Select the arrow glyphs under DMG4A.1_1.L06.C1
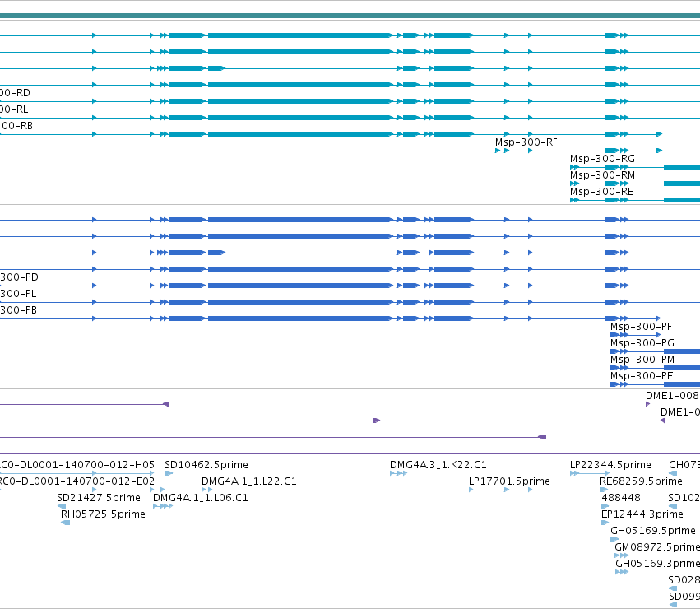This screenshot has width=700, height=609. (163, 506)
